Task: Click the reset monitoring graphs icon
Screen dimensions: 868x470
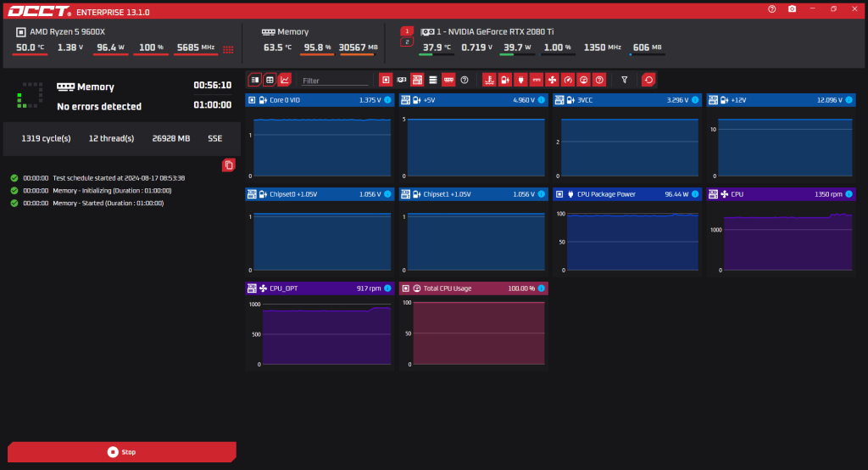Action: pos(648,80)
